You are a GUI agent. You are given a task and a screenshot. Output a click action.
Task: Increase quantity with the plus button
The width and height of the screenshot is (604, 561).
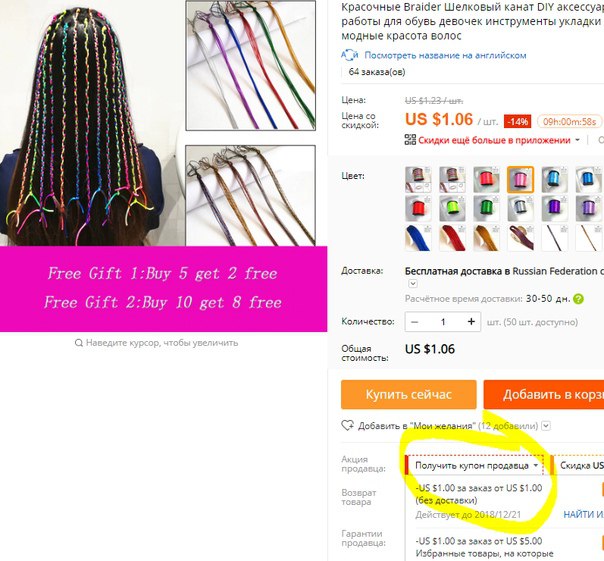coord(471,322)
